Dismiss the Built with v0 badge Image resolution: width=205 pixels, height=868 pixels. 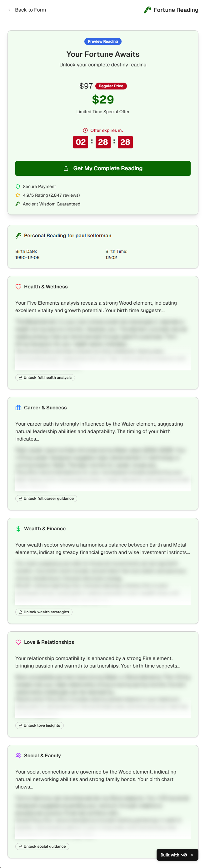(192, 855)
